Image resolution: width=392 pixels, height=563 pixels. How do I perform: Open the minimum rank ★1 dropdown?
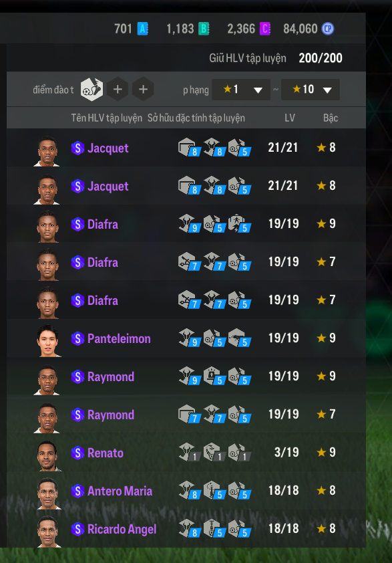(241, 90)
